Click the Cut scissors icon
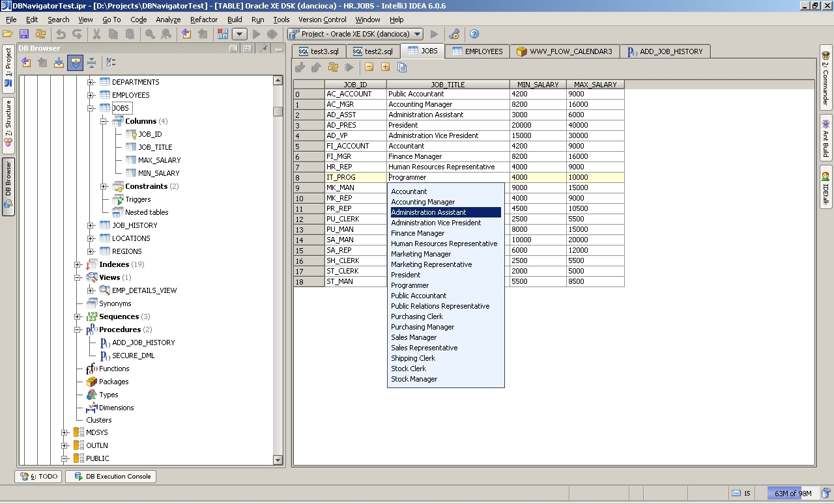The width and height of the screenshot is (834, 504). [97, 34]
